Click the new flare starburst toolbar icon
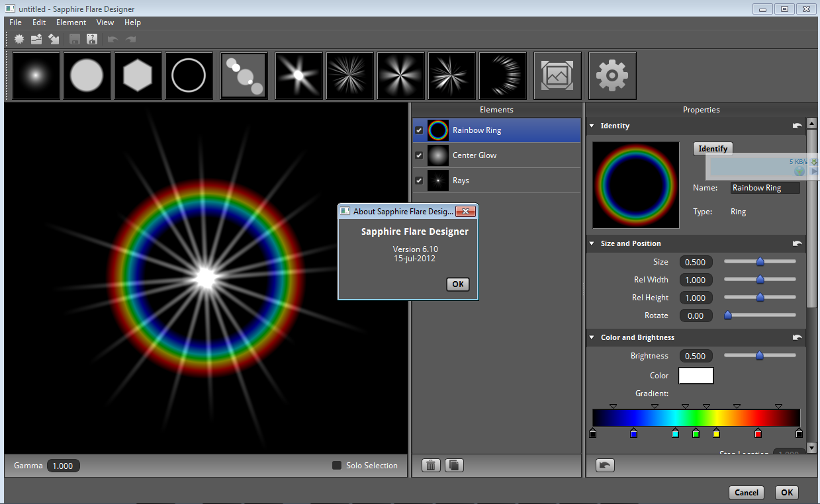The width and height of the screenshot is (820, 504). [x=19, y=40]
